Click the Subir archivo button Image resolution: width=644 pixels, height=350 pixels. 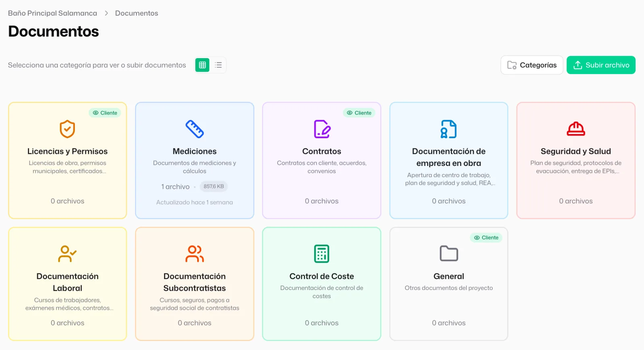[x=601, y=65]
